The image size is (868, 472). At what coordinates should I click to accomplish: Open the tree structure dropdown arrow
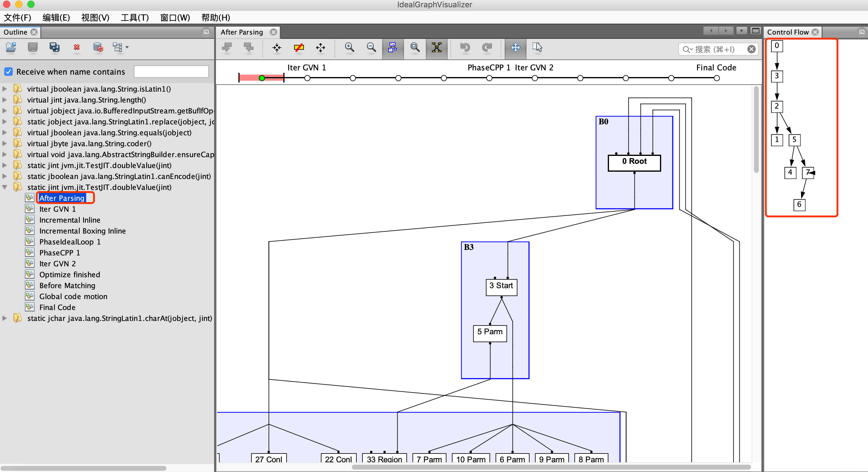[x=127, y=48]
